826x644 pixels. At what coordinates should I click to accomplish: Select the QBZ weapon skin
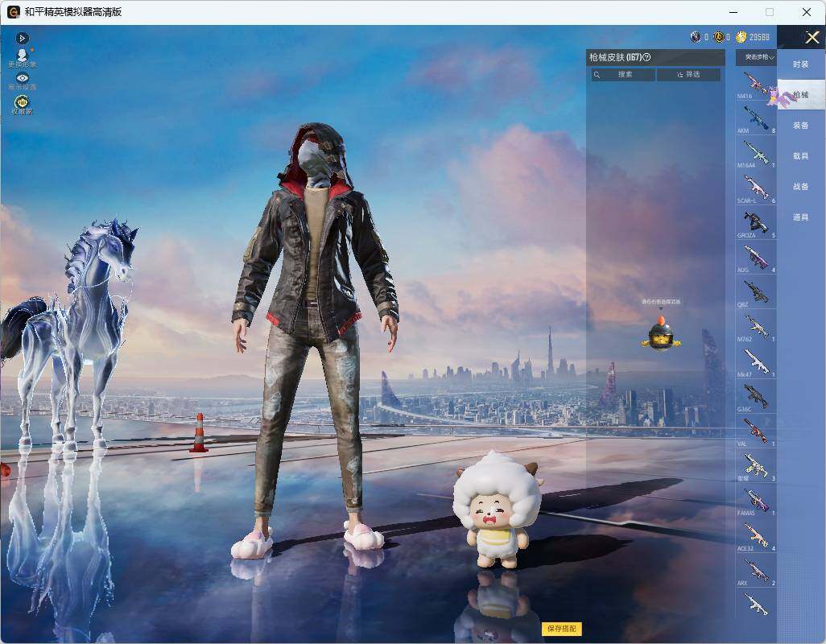click(x=756, y=291)
